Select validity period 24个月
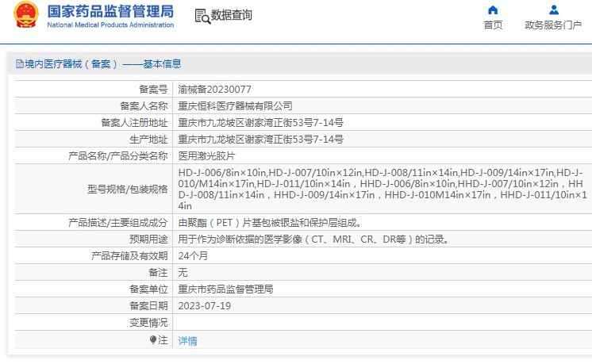 click(193, 255)
